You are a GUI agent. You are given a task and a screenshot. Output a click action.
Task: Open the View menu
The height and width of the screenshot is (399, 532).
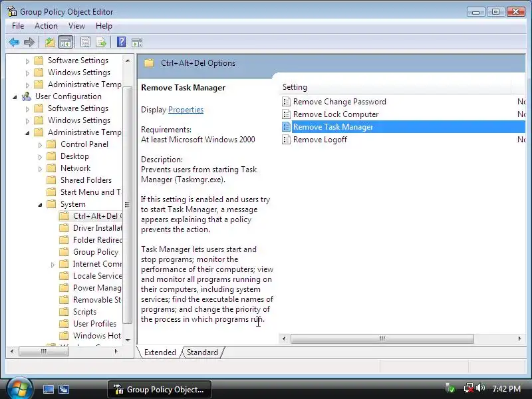(76, 26)
